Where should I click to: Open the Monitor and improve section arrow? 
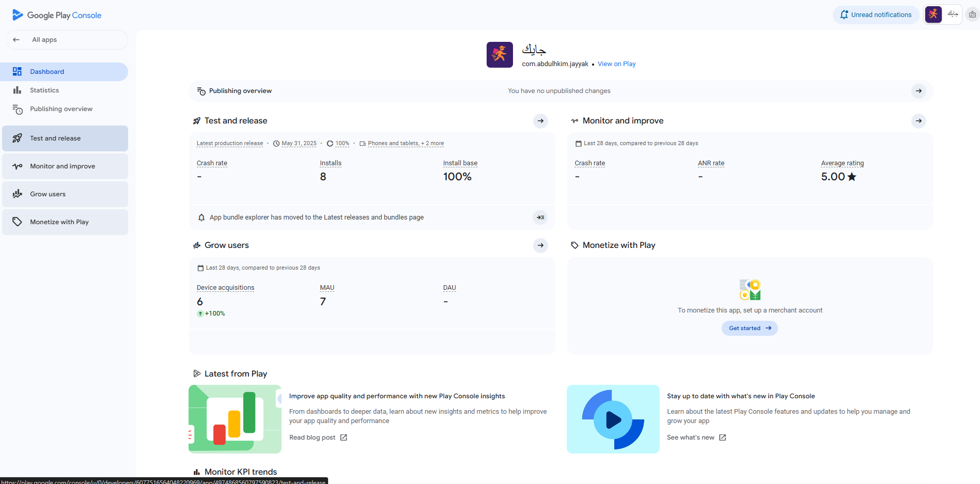[918, 121]
